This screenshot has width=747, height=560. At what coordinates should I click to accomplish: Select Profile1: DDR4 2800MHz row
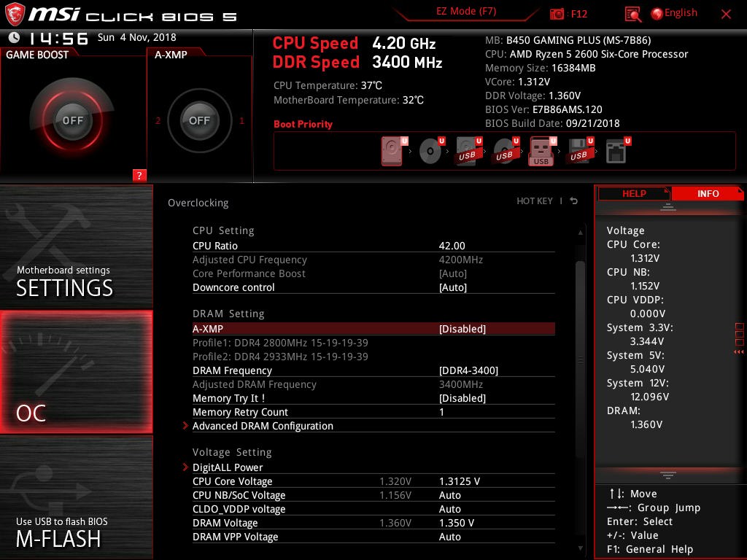point(373,343)
